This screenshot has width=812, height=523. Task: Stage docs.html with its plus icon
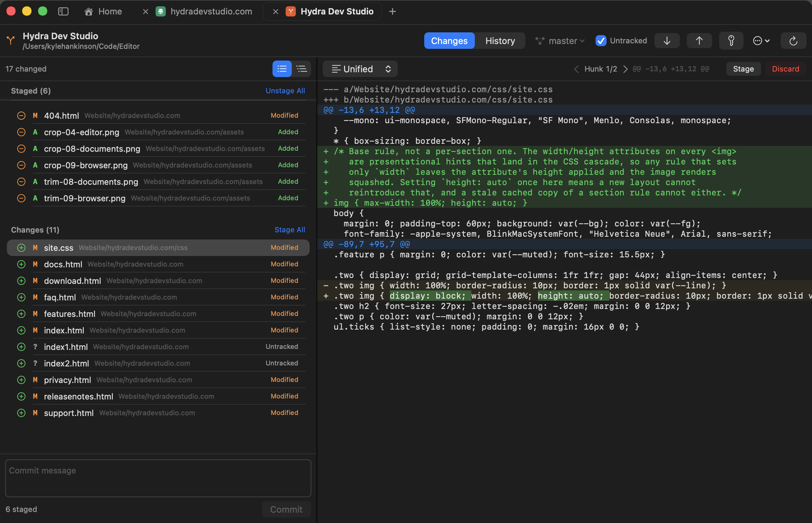[x=21, y=264]
